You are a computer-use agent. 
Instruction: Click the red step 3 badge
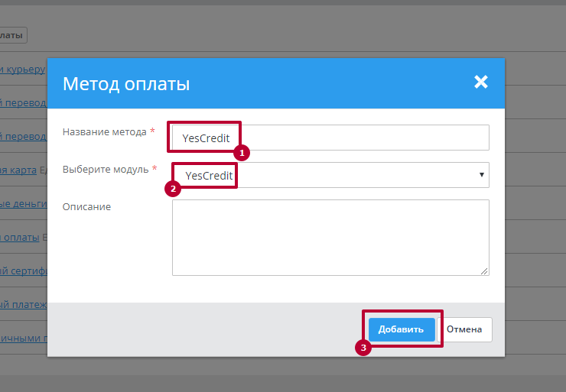pos(364,347)
